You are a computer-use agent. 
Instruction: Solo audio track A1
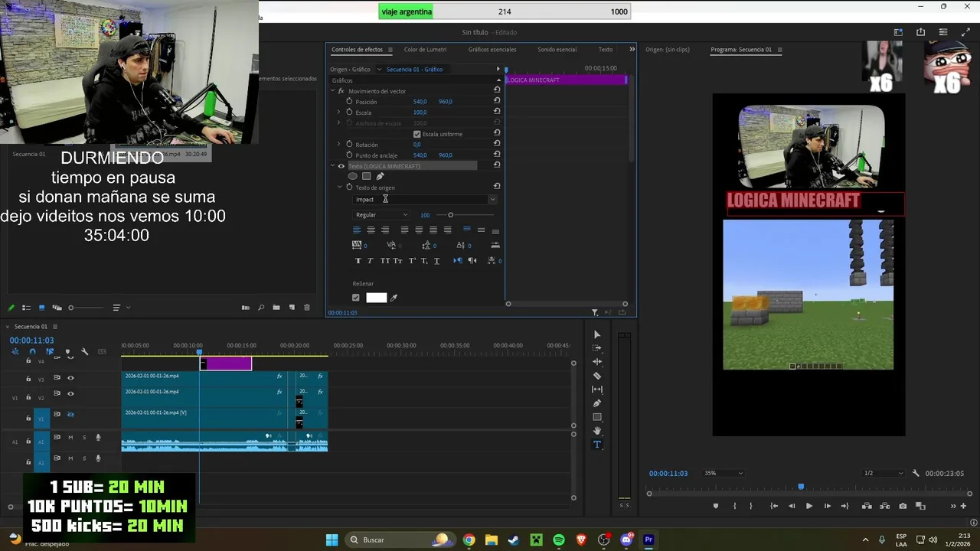(x=84, y=438)
